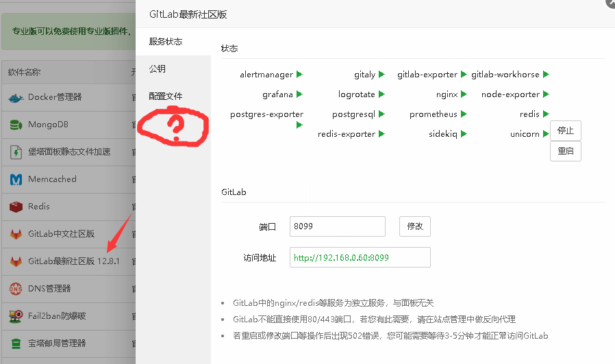Select the DNS管理器 row name

(49, 289)
